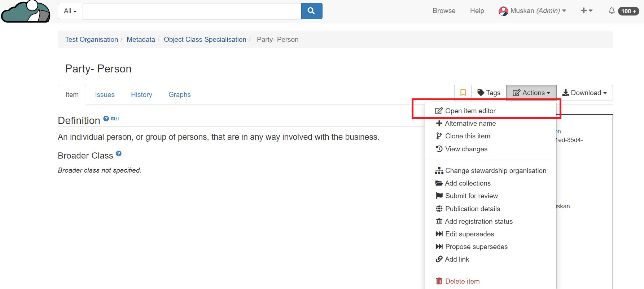Screen dimensions: 644x289
Task: Select Clone this item
Action: (x=468, y=136)
